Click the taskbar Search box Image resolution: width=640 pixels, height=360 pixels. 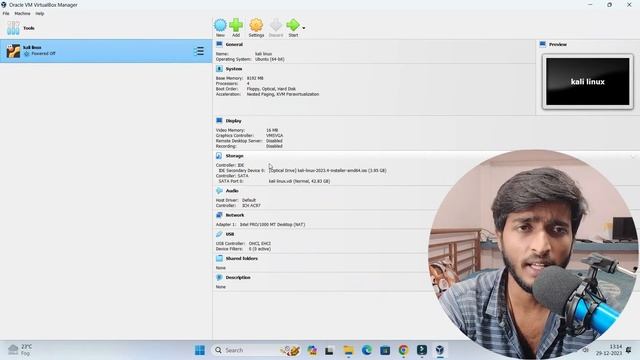click(257, 350)
